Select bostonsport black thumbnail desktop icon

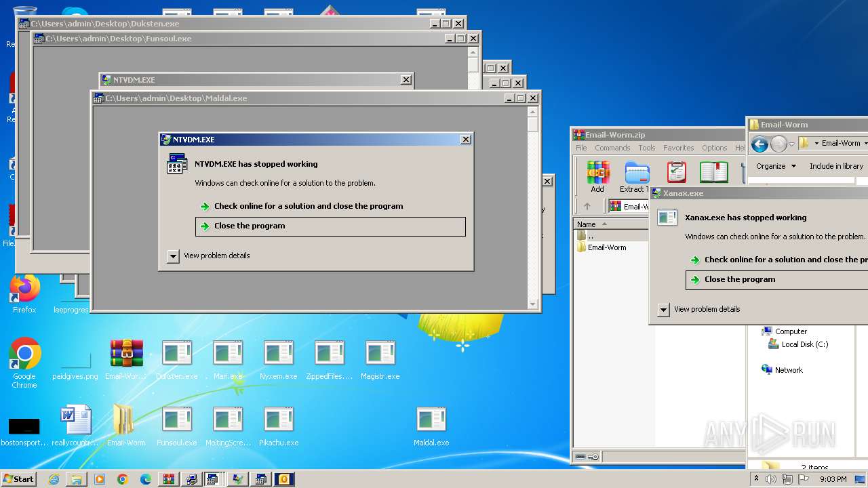pos(24,431)
